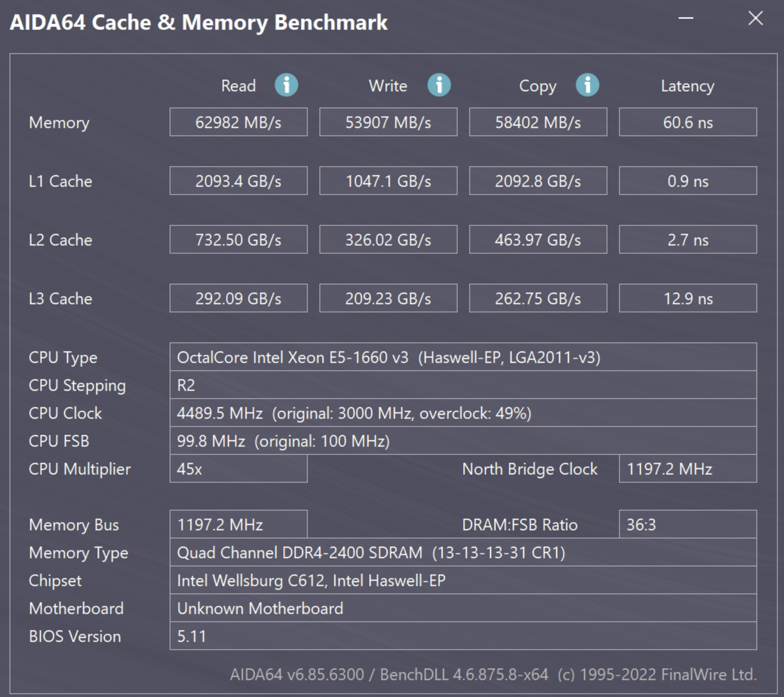Click the CPU Multiplier 45x field
This screenshot has height=697, width=784.
pos(239,468)
